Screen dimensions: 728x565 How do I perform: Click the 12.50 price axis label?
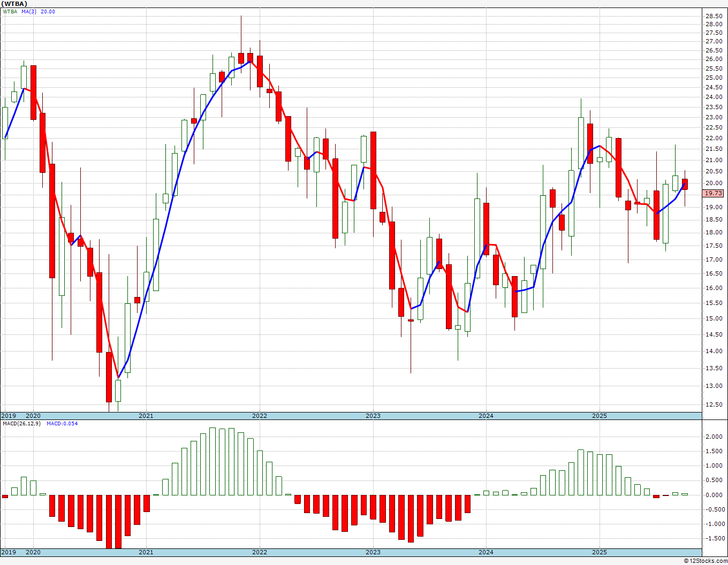pyautogui.click(x=714, y=404)
